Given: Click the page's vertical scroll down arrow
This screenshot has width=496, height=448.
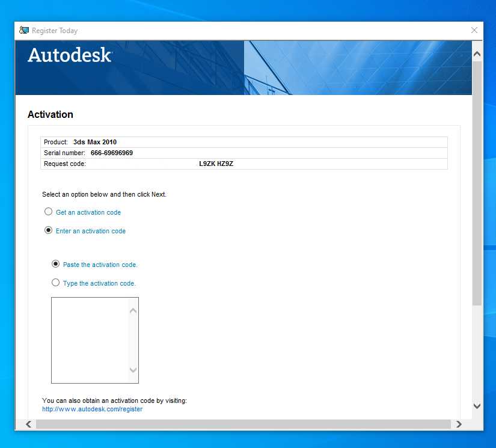Looking at the screenshot, I should click(477, 406).
